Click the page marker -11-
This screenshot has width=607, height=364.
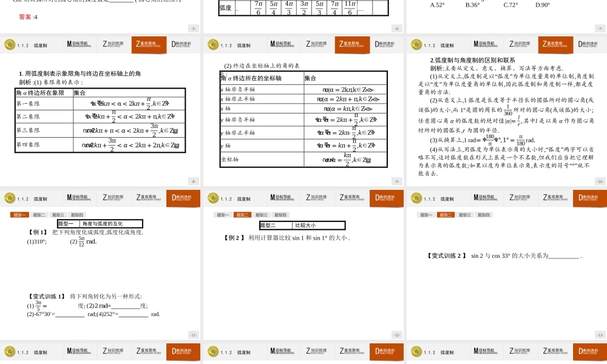click(x=194, y=335)
